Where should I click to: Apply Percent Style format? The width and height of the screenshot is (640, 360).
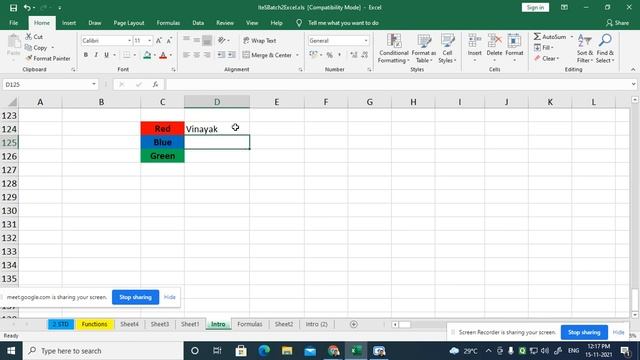329,55
